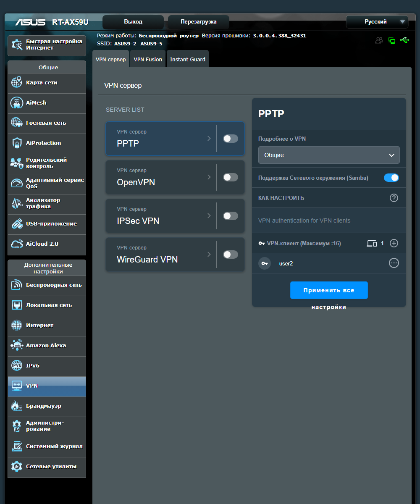Click Применить все настройки apply button

(329, 290)
